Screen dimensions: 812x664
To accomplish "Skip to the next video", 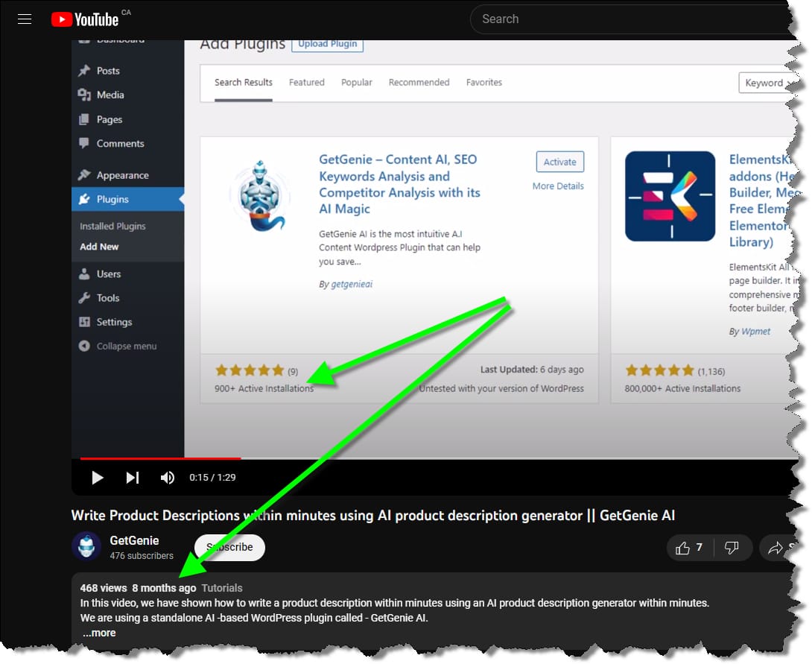I will point(133,478).
